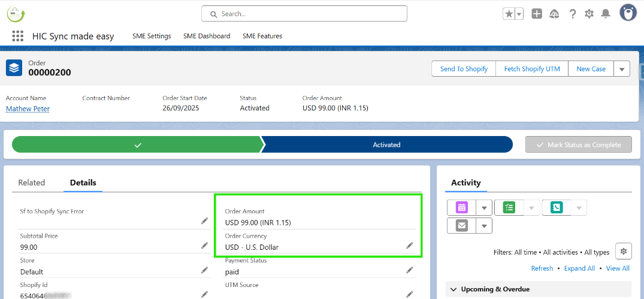Edit the UTM Source pencil icon

(x=410, y=294)
